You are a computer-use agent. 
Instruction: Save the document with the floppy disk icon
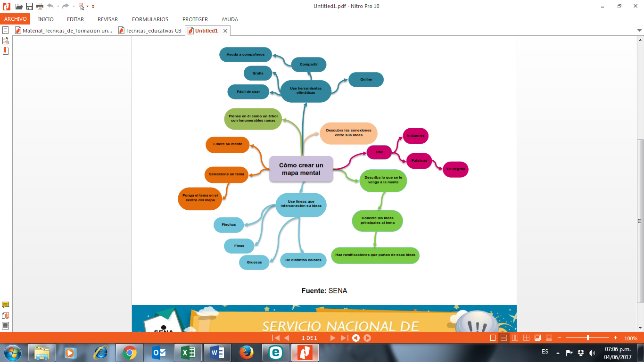click(x=29, y=7)
